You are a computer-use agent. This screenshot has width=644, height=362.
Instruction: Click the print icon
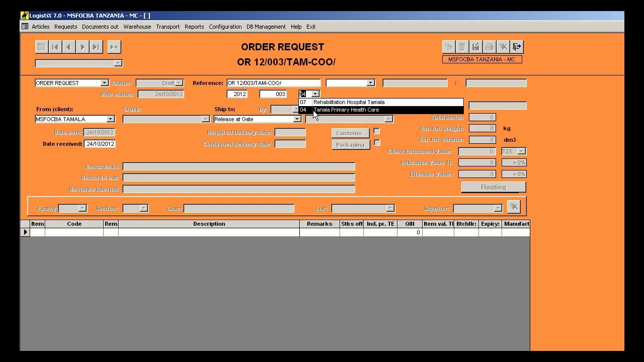coord(490,47)
